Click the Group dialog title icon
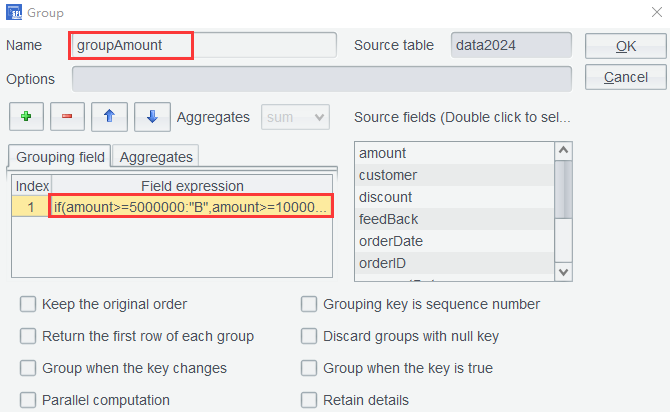670x412 pixels. click(14, 13)
